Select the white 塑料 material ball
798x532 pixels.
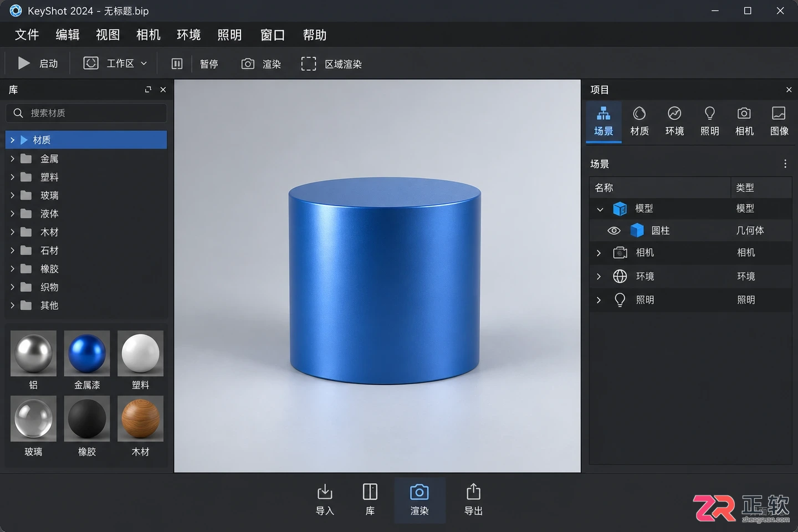point(140,354)
